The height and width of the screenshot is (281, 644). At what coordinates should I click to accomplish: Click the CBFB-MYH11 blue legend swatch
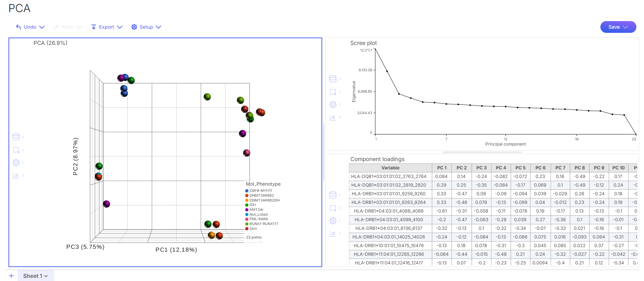(x=247, y=191)
